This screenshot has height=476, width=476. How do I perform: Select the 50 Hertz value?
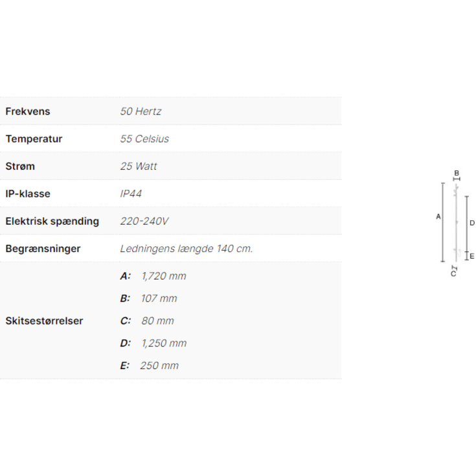click(x=141, y=111)
